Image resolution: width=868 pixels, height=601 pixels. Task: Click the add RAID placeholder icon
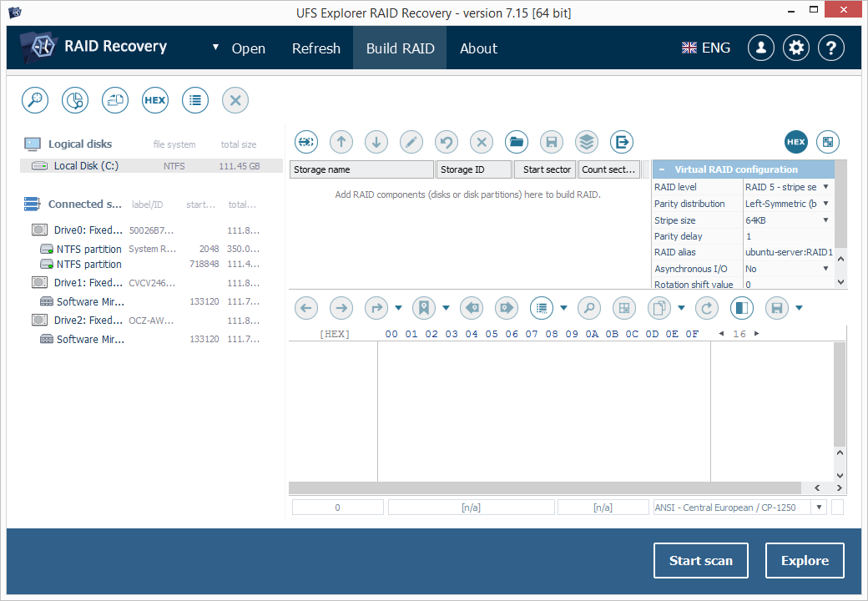tap(306, 142)
